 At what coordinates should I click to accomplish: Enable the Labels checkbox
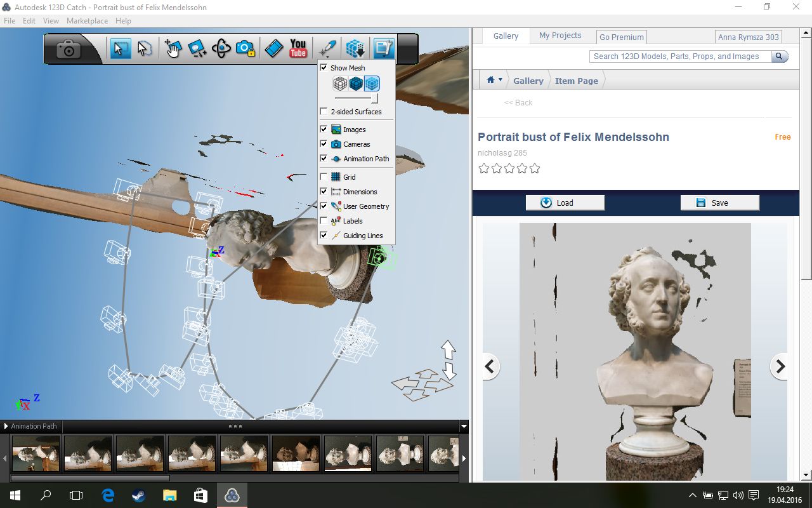[324, 220]
